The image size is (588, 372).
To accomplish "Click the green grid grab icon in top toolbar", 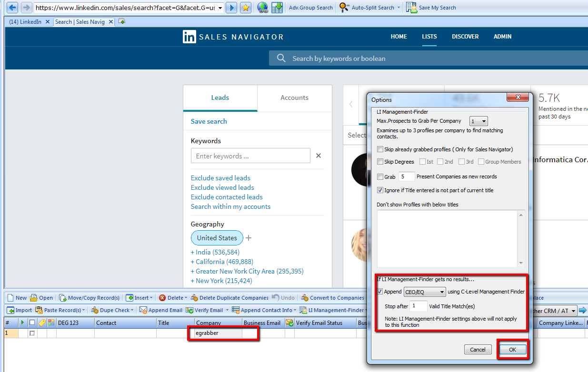I will [x=277, y=8].
